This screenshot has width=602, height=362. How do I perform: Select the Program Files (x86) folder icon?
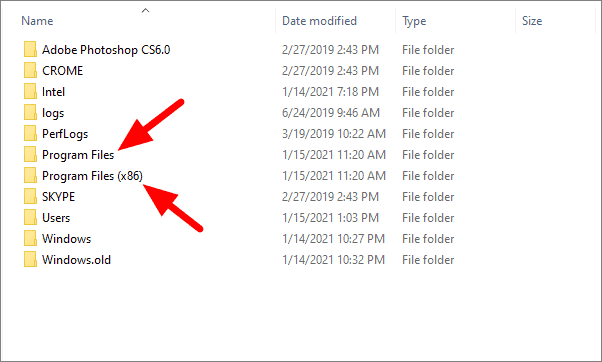(x=30, y=176)
